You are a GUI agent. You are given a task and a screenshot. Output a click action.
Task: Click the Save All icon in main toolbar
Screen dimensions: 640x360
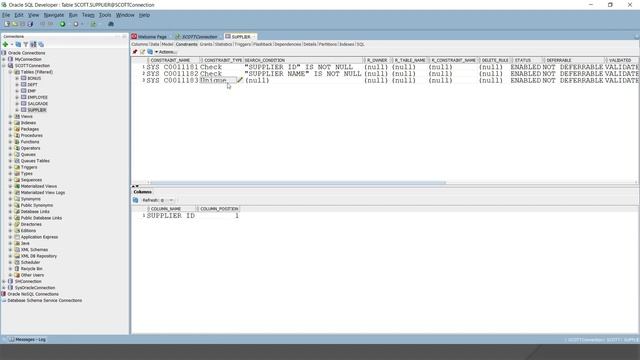click(30, 24)
